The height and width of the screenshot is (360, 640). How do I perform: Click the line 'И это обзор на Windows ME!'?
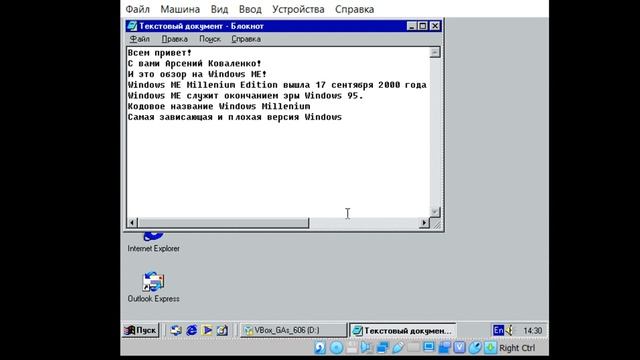(197, 74)
